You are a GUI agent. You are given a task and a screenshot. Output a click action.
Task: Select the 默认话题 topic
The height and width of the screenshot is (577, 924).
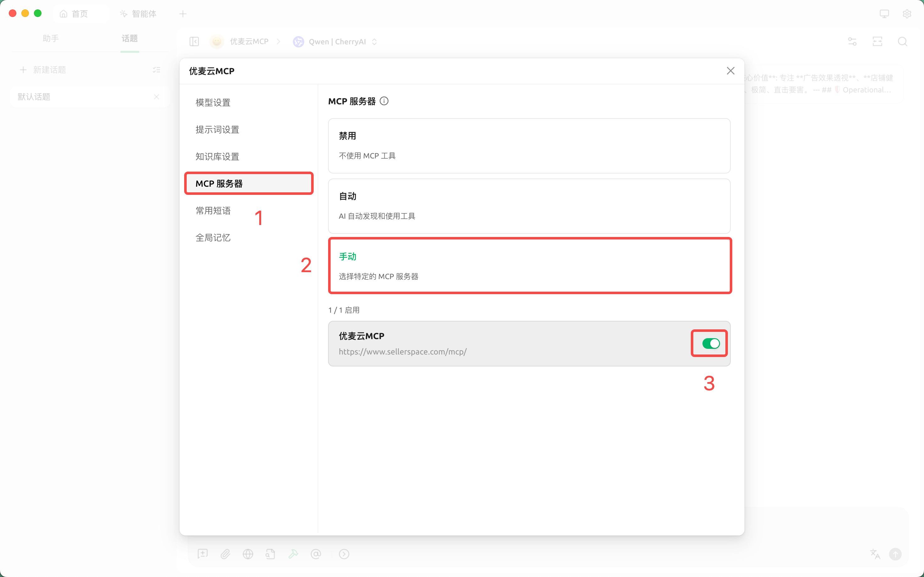click(x=89, y=97)
